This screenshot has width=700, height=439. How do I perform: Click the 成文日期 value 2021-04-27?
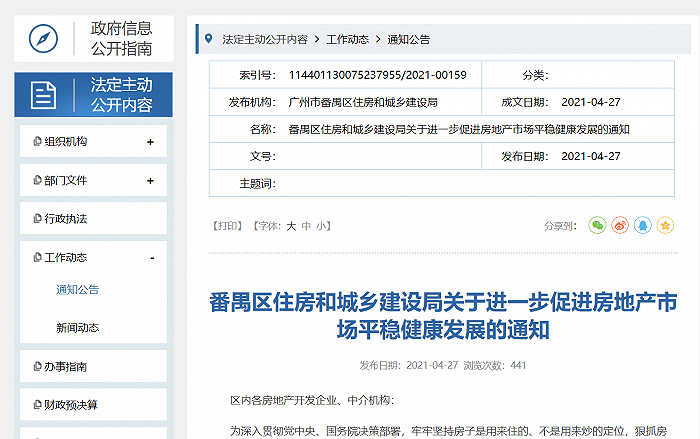(591, 102)
